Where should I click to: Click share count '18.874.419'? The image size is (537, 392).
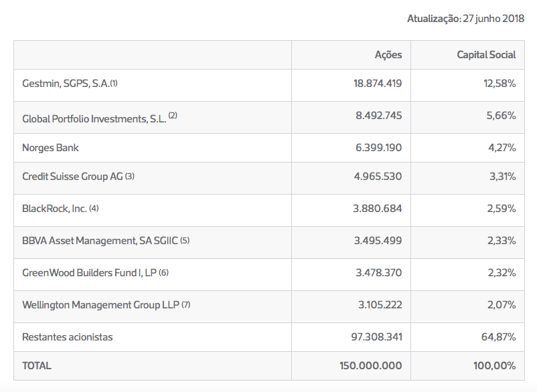(378, 84)
